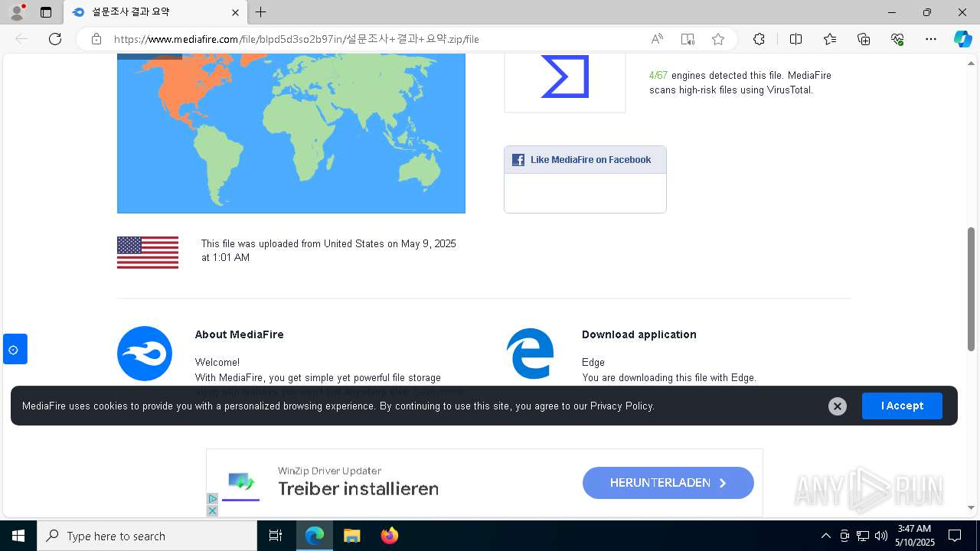Click the Edge browser logo

[530, 353]
